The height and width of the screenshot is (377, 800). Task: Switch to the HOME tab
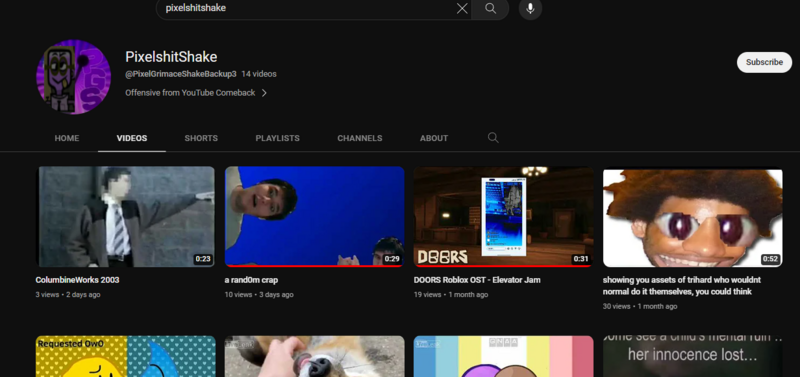pyautogui.click(x=67, y=138)
